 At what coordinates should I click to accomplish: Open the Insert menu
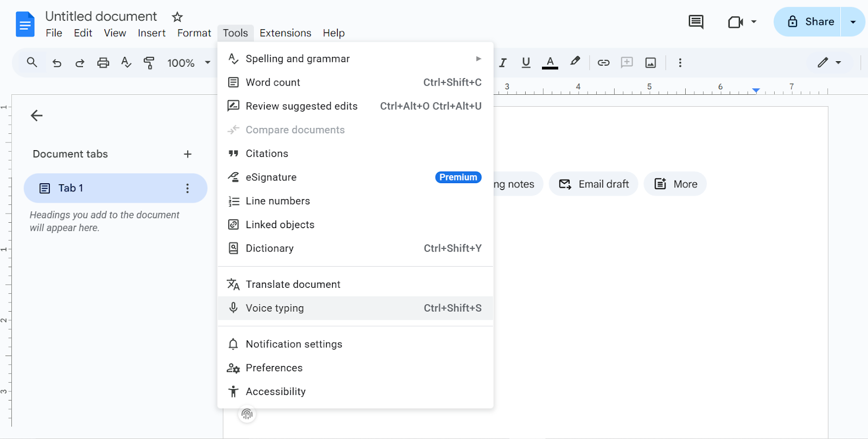pyautogui.click(x=151, y=33)
